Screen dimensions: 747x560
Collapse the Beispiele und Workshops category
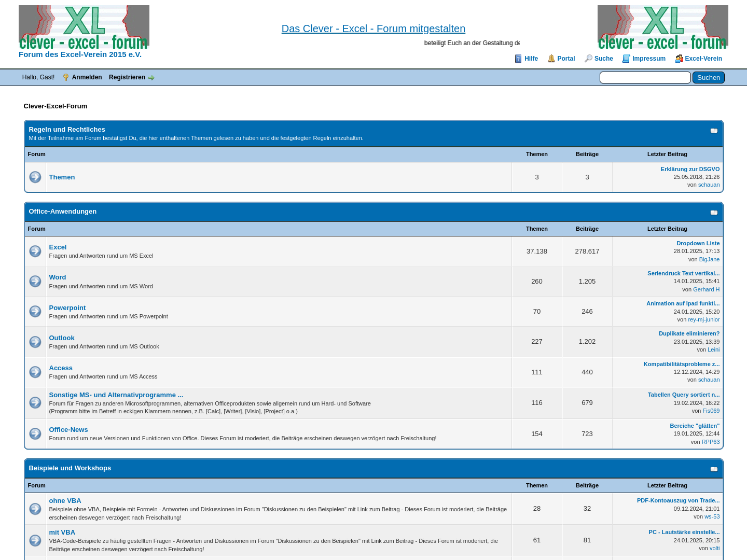click(714, 469)
